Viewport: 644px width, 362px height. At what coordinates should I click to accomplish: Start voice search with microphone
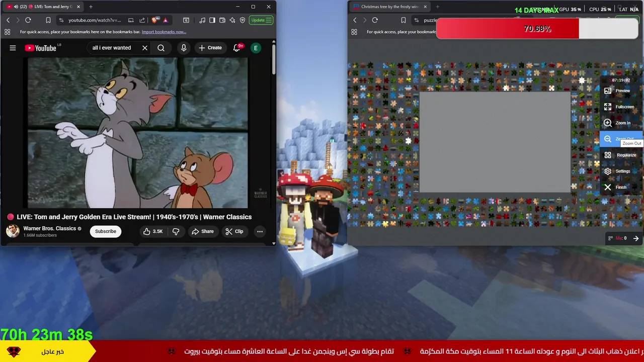point(184,48)
